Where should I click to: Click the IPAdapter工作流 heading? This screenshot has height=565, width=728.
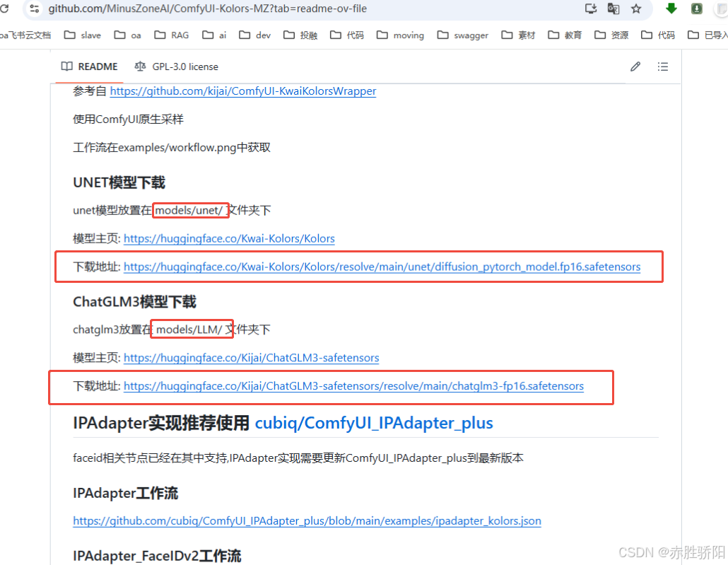coord(125,493)
